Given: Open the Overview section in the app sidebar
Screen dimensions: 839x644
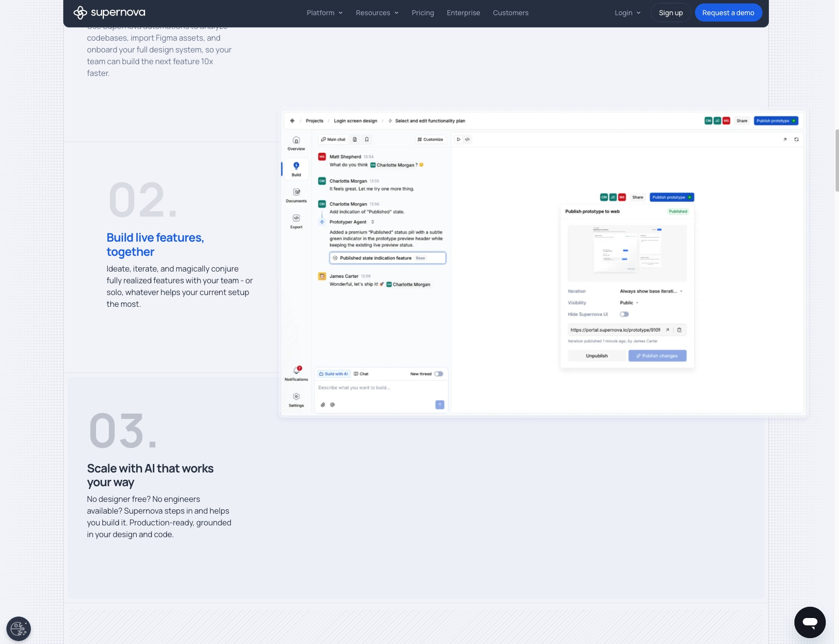Looking at the screenshot, I should (x=296, y=144).
